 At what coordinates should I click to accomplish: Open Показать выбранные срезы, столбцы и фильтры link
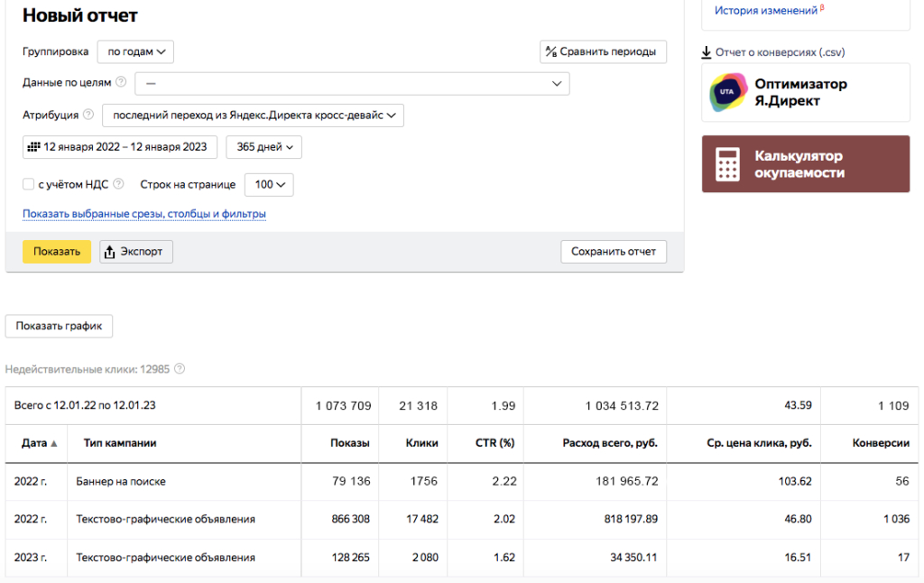144,213
